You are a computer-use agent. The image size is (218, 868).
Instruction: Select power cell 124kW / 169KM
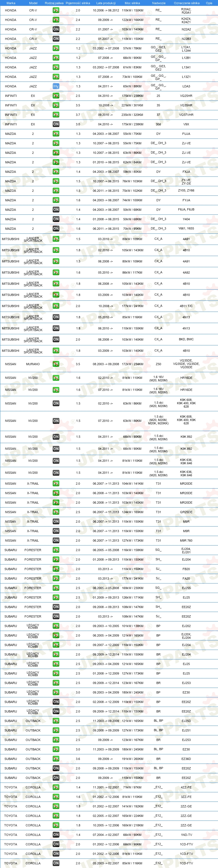(132, 512)
